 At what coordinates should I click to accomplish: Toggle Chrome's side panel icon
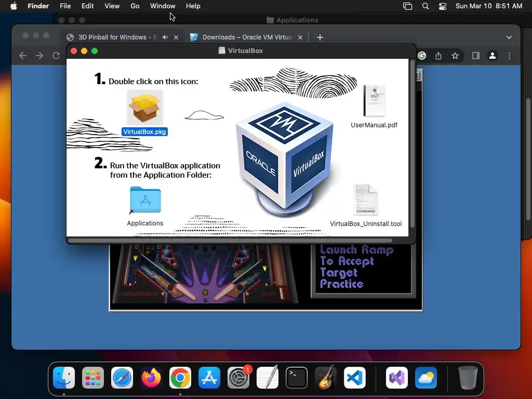pyautogui.click(x=476, y=56)
